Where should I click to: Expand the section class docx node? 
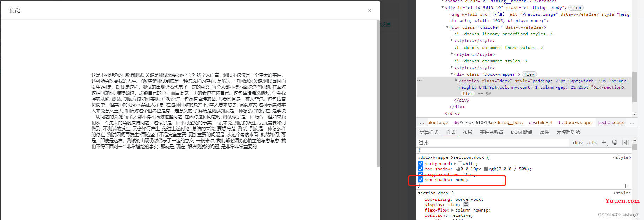pyautogui.click(x=456, y=81)
